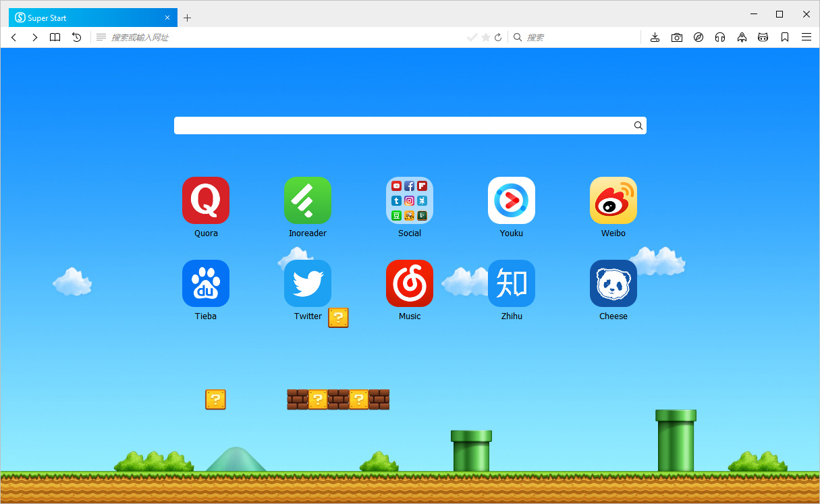
Task: Open the Cheese panda shortcut
Action: pos(613,283)
